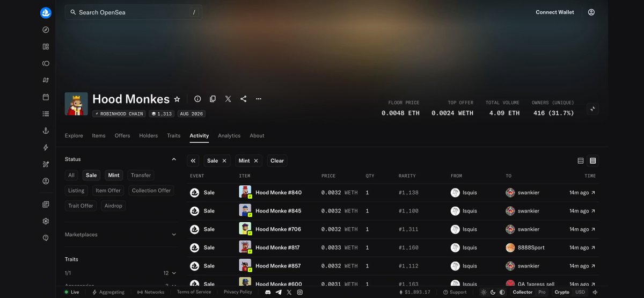Open the Drops calendar icon in sidebar
This screenshot has width=644, height=298.
[x=46, y=97]
